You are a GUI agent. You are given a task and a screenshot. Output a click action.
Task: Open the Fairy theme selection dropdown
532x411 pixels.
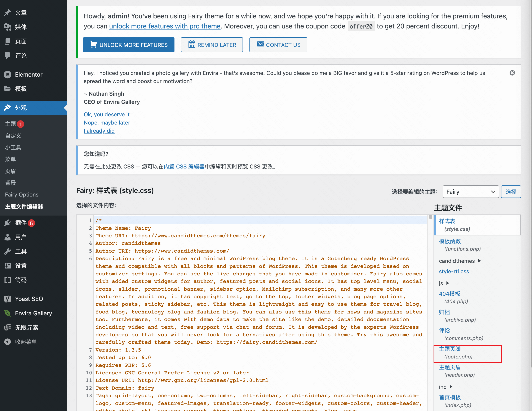471,192
